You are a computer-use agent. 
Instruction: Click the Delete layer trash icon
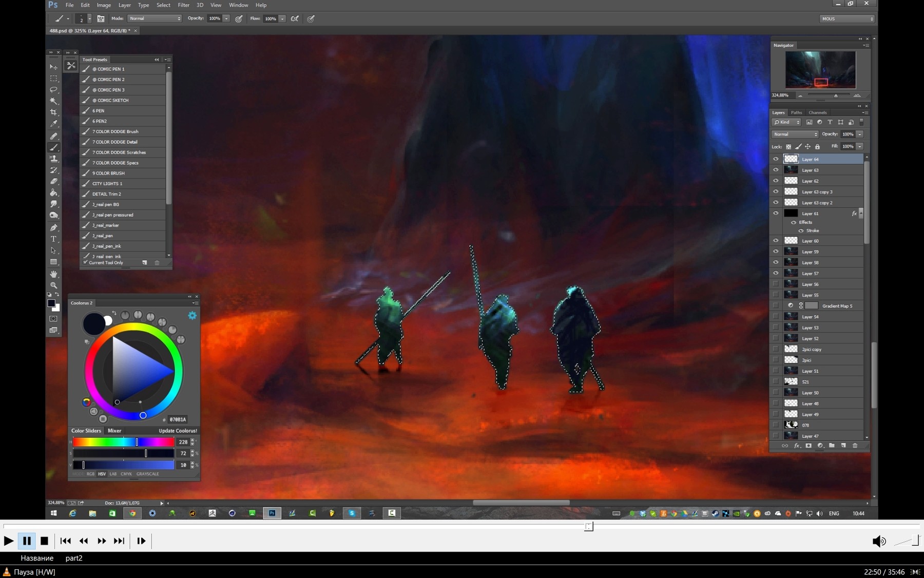tap(855, 446)
